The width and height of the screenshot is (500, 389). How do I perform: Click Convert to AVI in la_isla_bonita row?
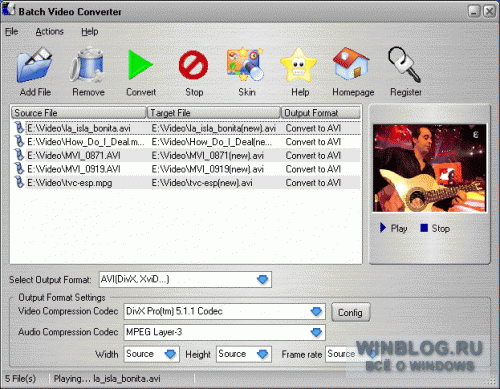point(313,128)
